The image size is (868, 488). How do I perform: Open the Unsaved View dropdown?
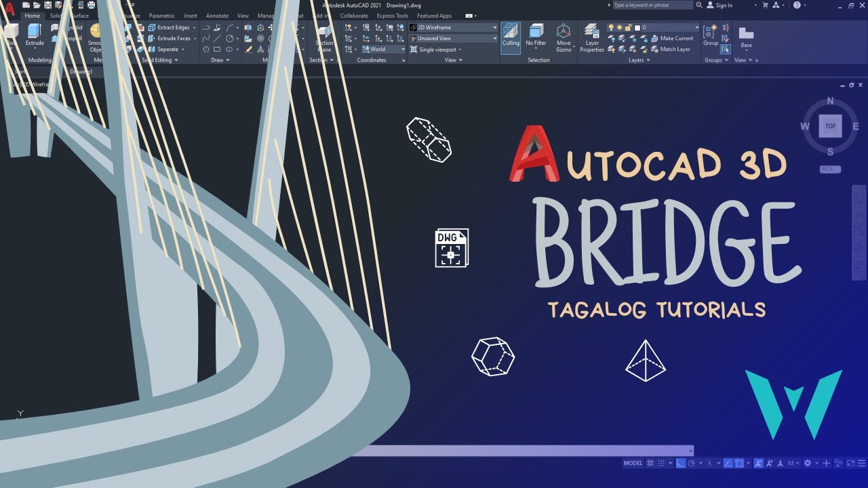click(x=453, y=39)
